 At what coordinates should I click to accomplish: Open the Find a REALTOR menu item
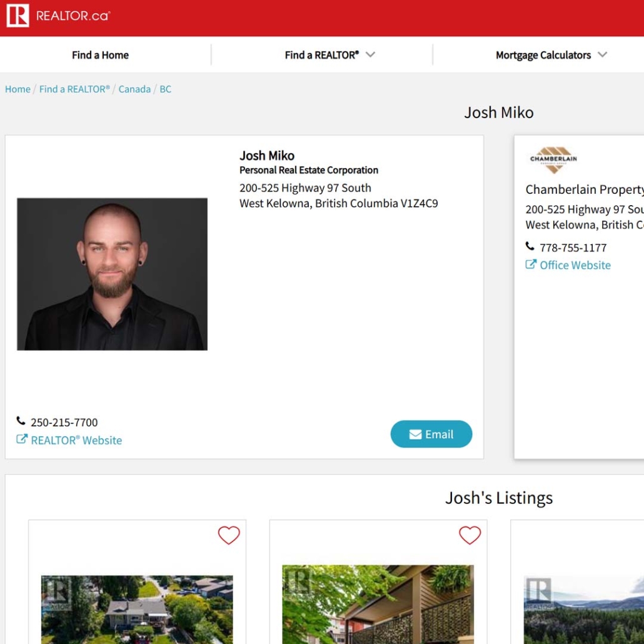pyautogui.click(x=322, y=55)
